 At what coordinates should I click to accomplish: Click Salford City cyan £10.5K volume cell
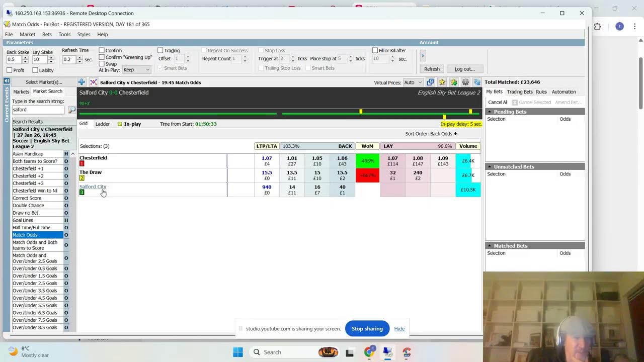point(468,190)
